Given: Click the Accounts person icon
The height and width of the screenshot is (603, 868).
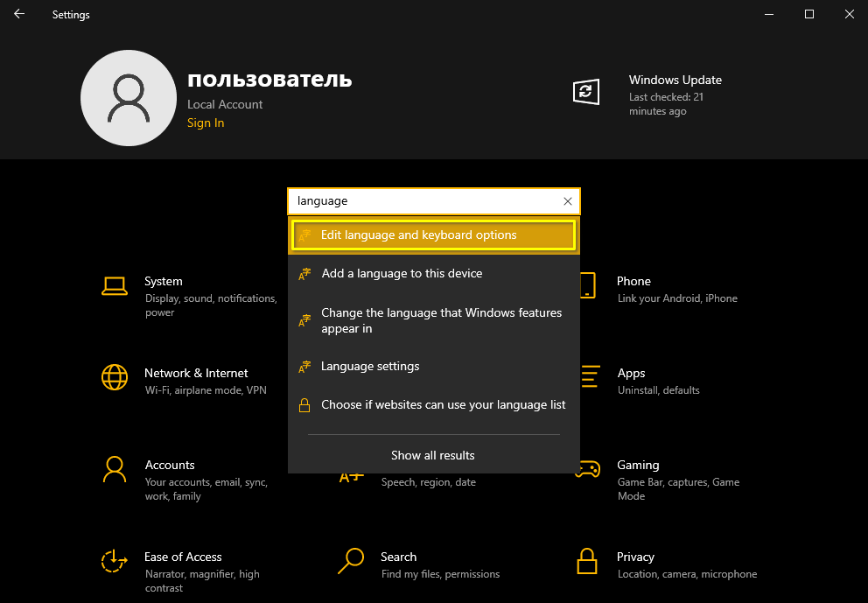Looking at the screenshot, I should [115, 469].
